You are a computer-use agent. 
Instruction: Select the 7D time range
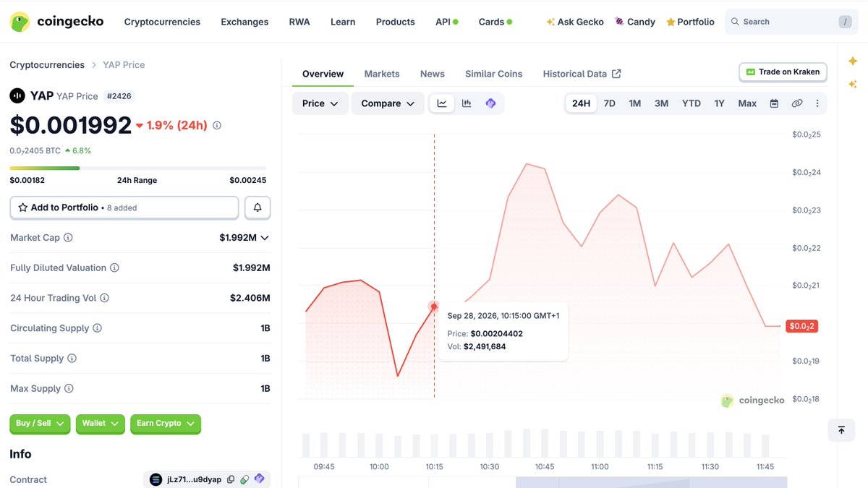coord(610,103)
